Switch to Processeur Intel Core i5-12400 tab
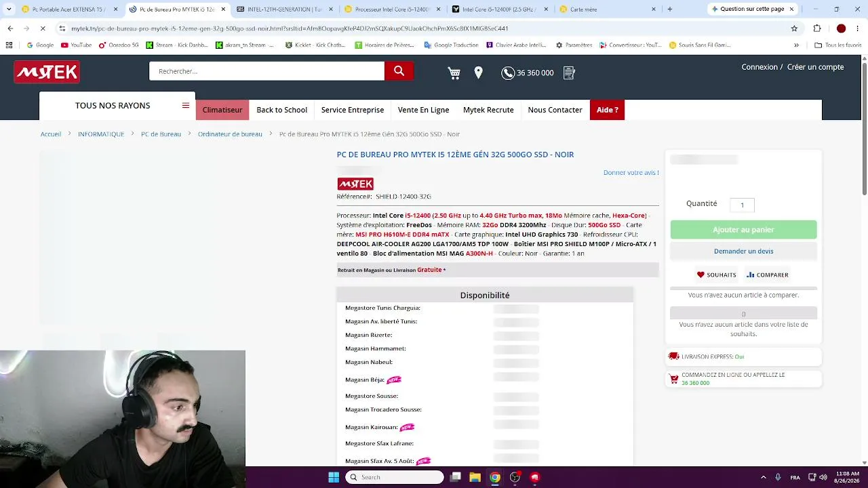 [x=391, y=9]
